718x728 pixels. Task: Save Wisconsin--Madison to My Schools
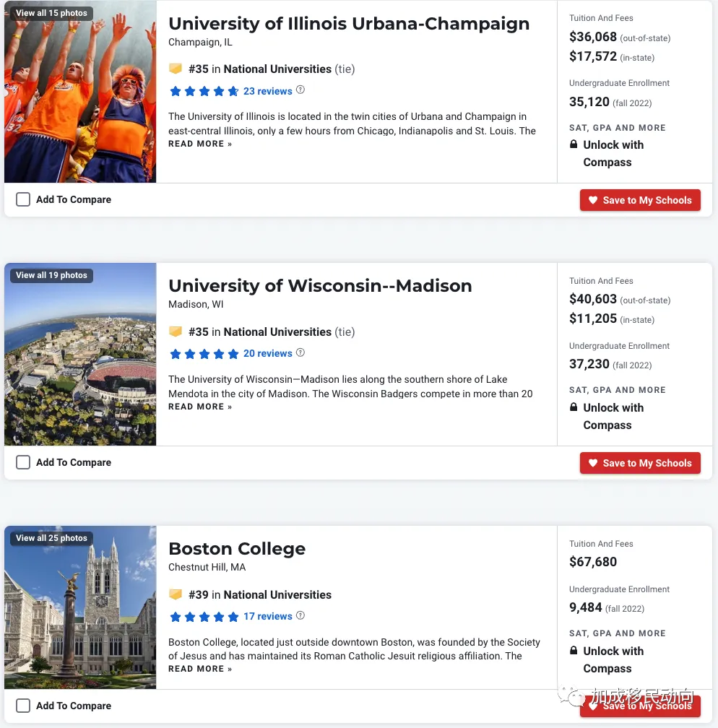pos(640,463)
